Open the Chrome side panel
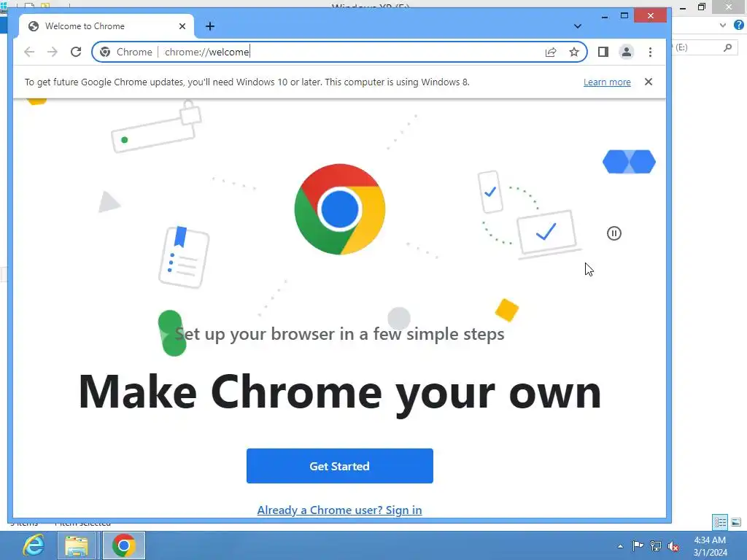Screen dimensions: 747x560 (603, 52)
